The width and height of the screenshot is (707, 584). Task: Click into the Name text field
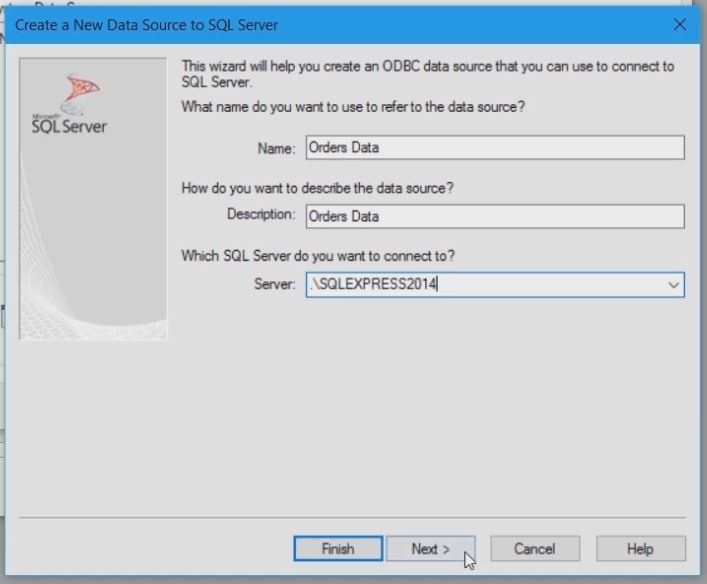(495, 148)
